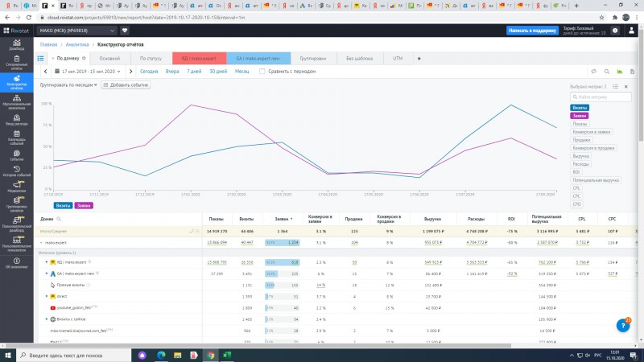
Task: Open Event history in the sidebar
Action: (16, 171)
